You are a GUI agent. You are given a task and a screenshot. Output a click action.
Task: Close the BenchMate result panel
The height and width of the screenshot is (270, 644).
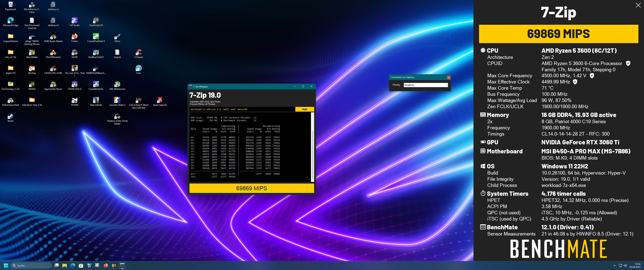point(638,5)
